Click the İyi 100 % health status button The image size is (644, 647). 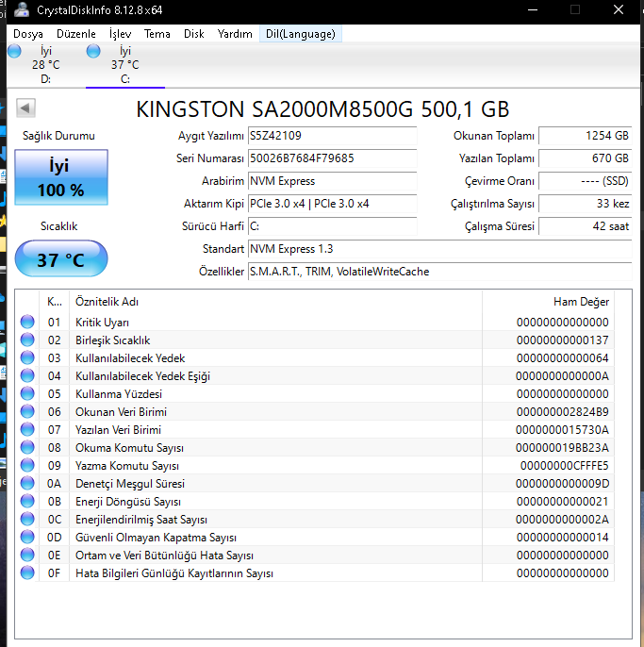pos(61,177)
